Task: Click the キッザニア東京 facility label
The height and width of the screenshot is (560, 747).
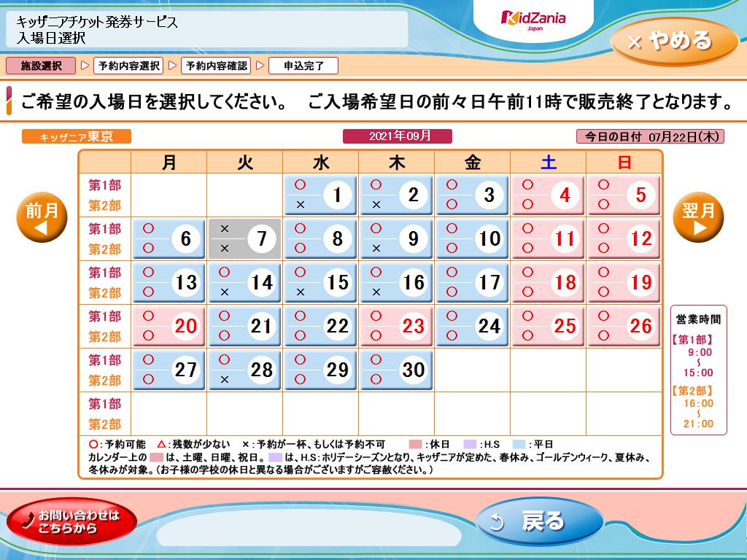Action: tap(76, 136)
